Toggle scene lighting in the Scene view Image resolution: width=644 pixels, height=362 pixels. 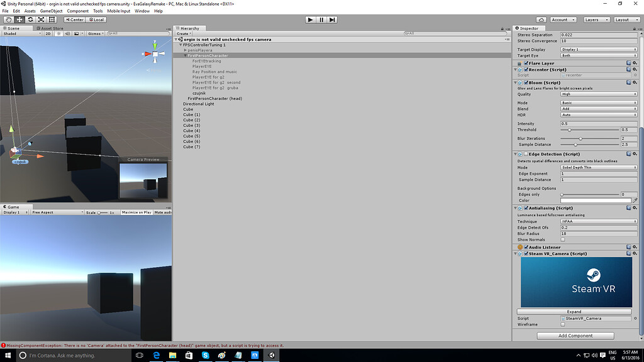coord(58,33)
